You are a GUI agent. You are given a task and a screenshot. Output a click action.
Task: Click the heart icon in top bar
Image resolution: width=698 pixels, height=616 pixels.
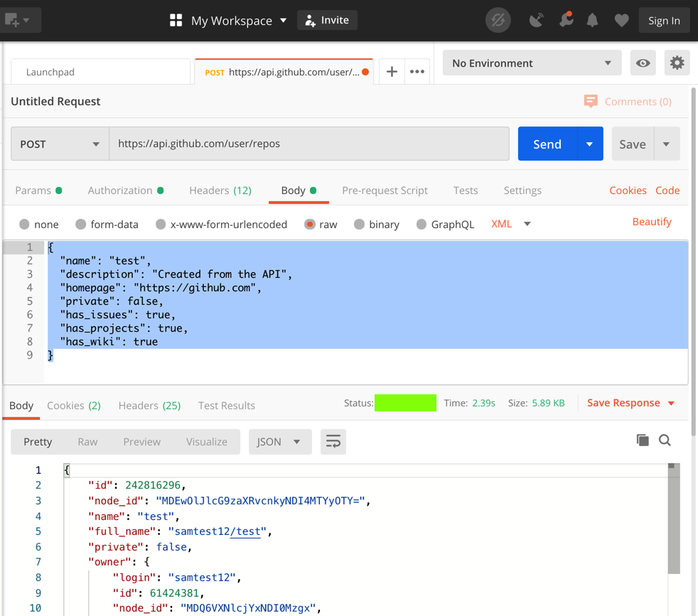click(621, 21)
